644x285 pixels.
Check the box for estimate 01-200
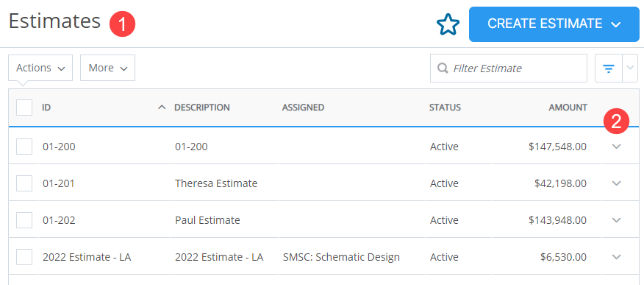(x=24, y=147)
